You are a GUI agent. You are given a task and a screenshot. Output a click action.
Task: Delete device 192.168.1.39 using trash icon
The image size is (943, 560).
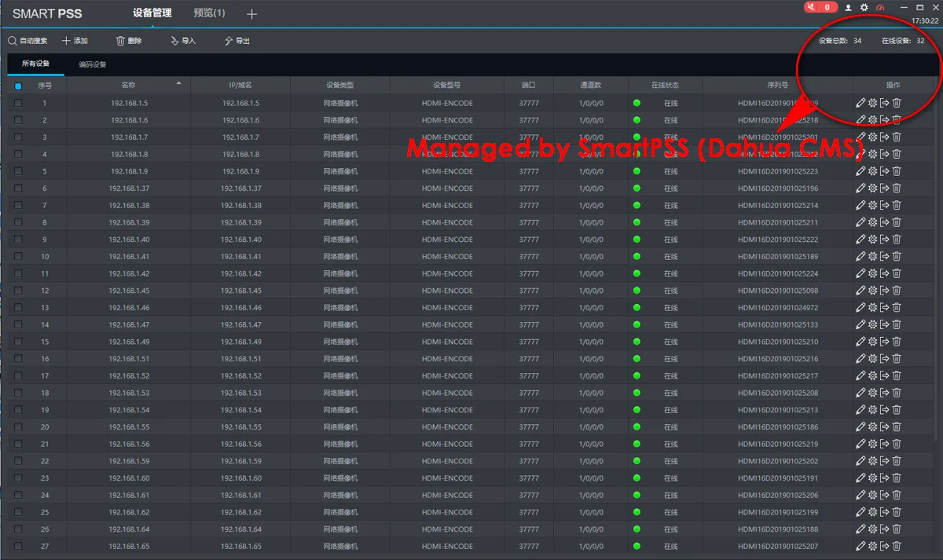tap(897, 222)
